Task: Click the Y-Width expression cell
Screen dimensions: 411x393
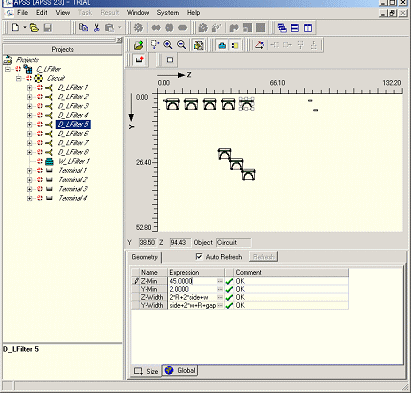Action: [x=192, y=305]
